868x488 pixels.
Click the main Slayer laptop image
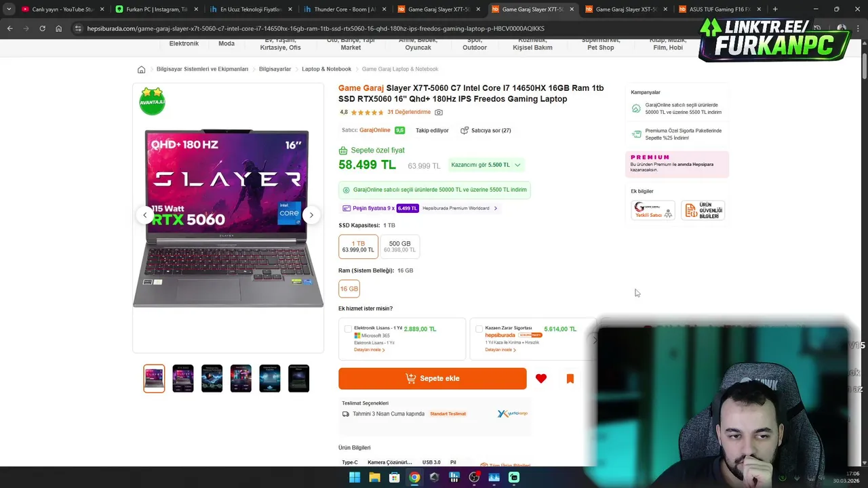(228, 218)
